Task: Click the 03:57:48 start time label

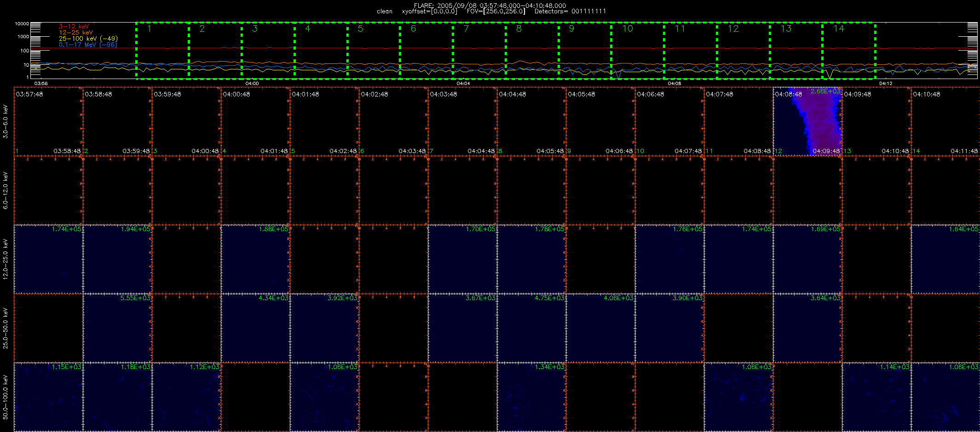Action: click(x=29, y=94)
